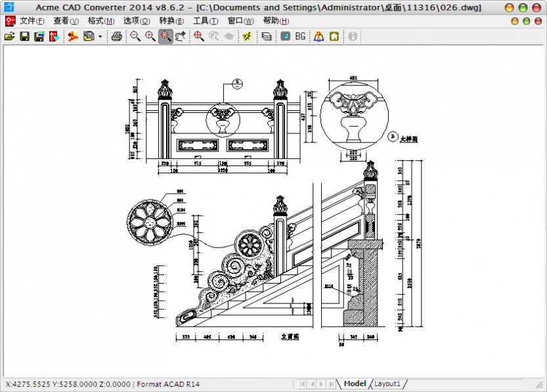Image resolution: width=547 pixels, height=392 pixels.
Task: Open the dropdown arrow beside batch convert
Action: pyautogui.click(x=100, y=36)
